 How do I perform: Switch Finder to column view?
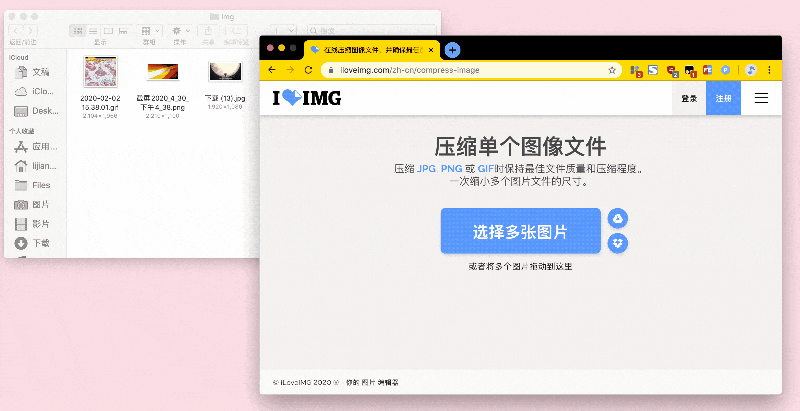108,31
